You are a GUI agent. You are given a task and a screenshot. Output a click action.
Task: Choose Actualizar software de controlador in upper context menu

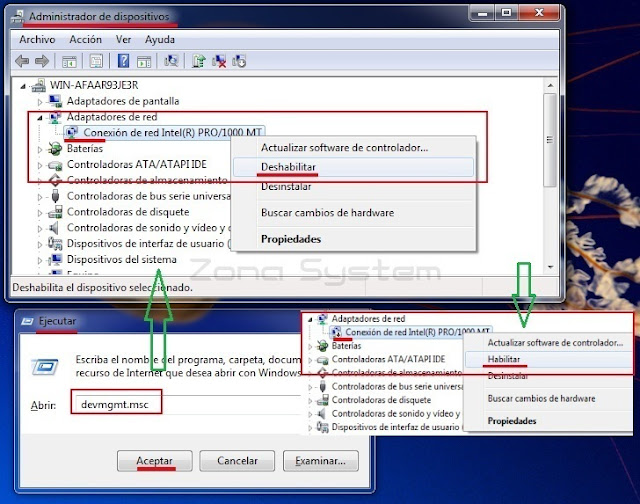[x=353, y=148]
